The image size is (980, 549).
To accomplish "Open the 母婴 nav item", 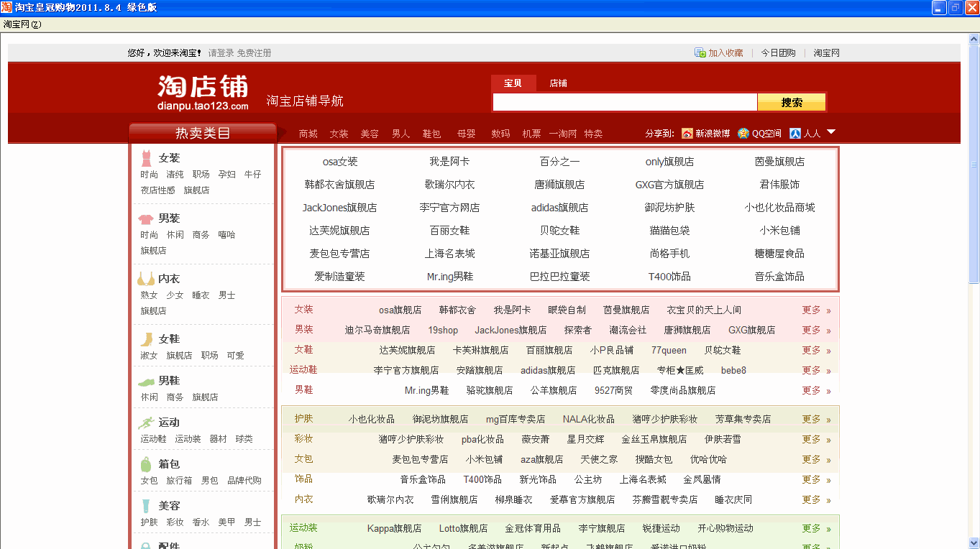I will [466, 134].
